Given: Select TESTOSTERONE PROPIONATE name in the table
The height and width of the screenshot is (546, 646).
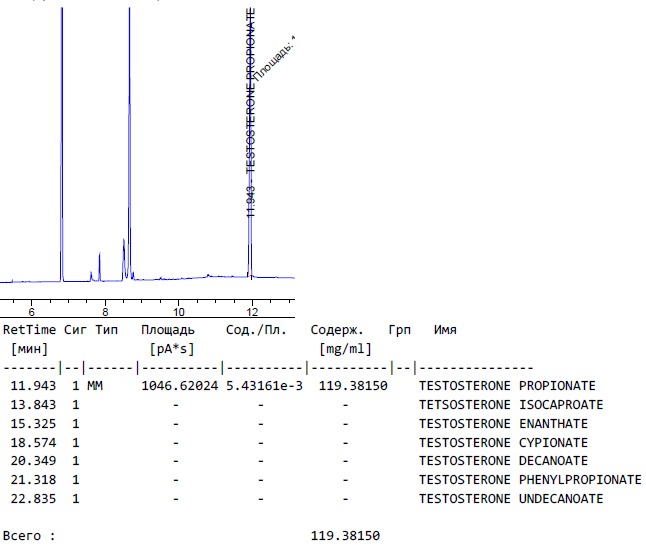Looking at the screenshot, I should 506,386.
